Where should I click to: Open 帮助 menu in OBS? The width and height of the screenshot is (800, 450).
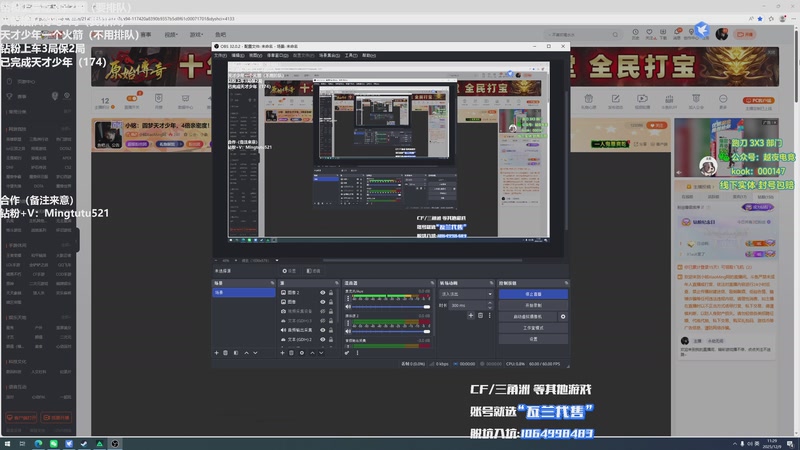click(x=369, y=55)
